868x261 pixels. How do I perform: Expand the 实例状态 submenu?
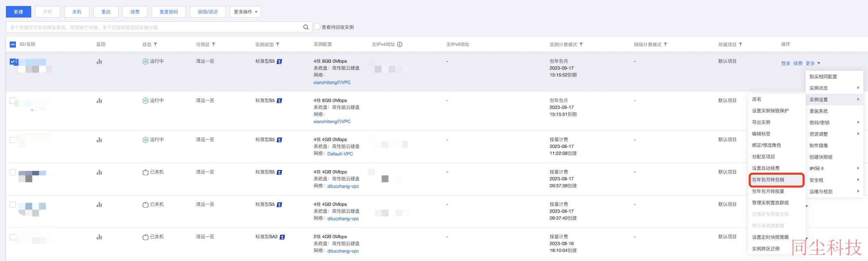[834, 88]
